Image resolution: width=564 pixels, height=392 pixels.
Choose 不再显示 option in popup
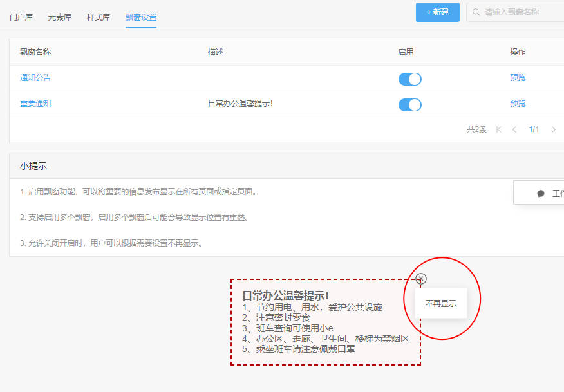(x=441, y=303)
